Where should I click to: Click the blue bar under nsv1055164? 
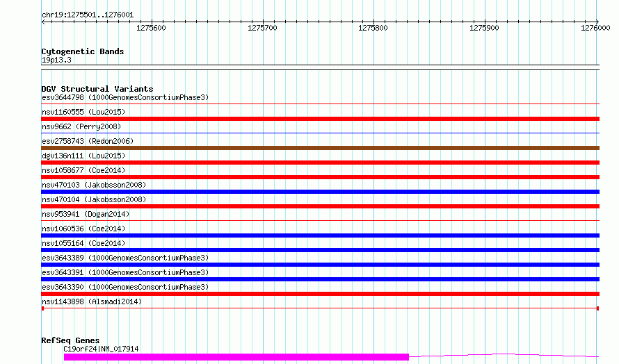pos(320,250)
